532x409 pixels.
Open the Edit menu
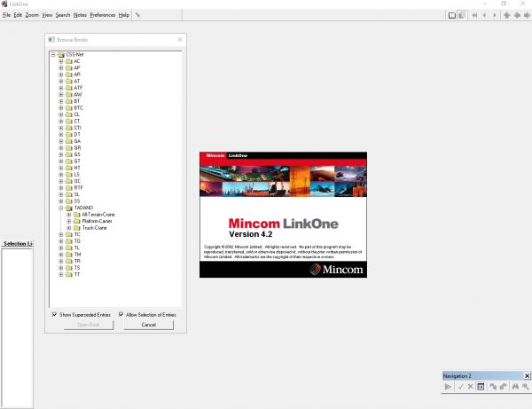point(18,15)
